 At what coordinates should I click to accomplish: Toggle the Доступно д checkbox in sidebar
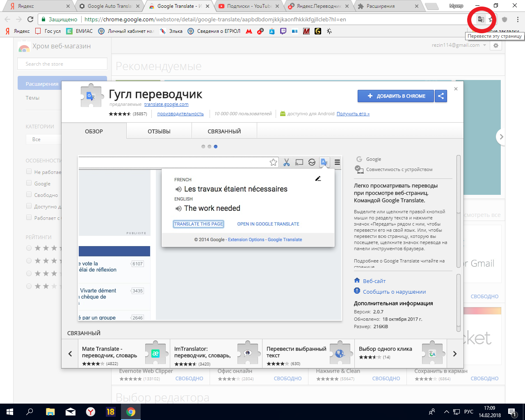29,206
